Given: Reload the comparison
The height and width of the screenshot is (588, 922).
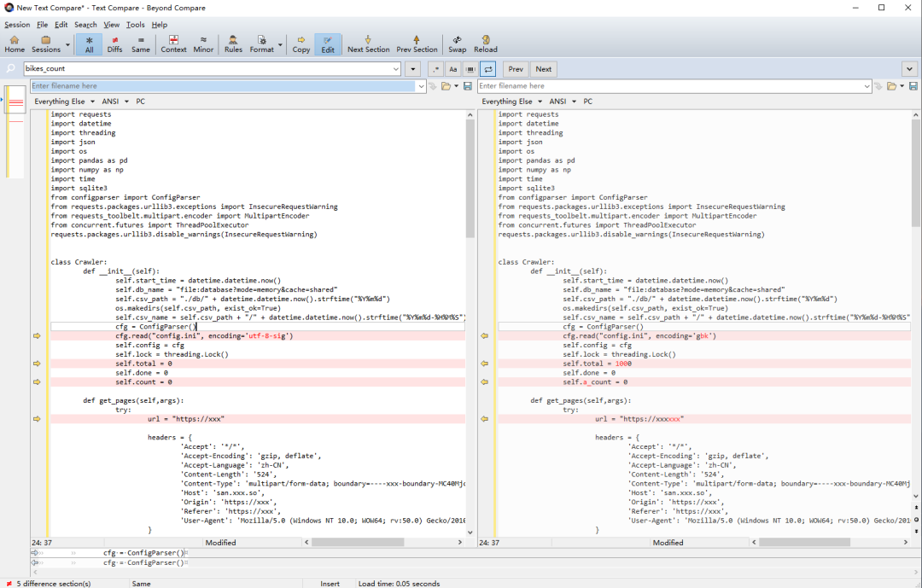Looking at the screenshot, I should pyautogui.click(x=486, y=44).
